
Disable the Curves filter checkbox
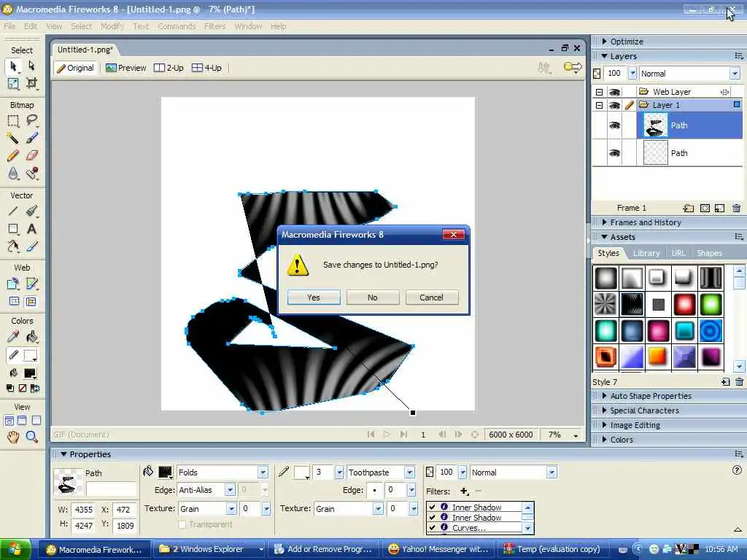pos(432,527)
